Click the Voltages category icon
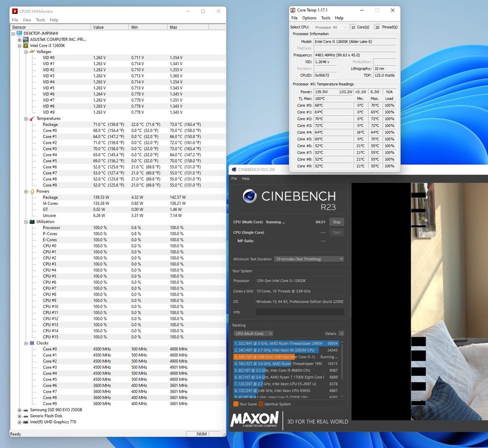The image size is (488, 448). tap(32, 51)
